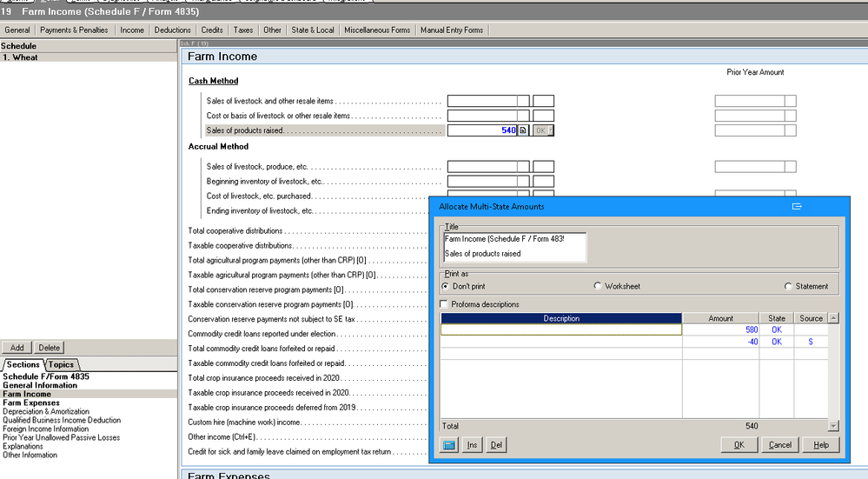Screen dimensions: 868x479
Task: Click the Beginning inventory of livestock field
Action: (x=481, y=182)
